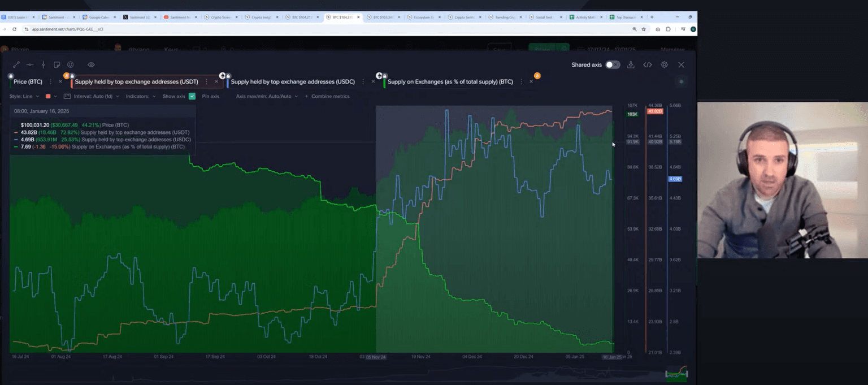Select the vertical line drawing tool
Screen dimensions: 868x385
pyautogui.click(x=43, y=65)
